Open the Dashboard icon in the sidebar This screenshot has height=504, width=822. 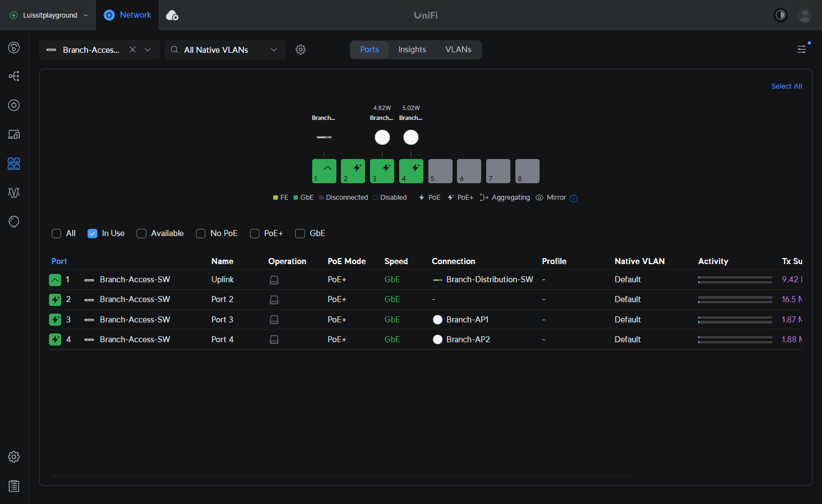pos(14,47)
